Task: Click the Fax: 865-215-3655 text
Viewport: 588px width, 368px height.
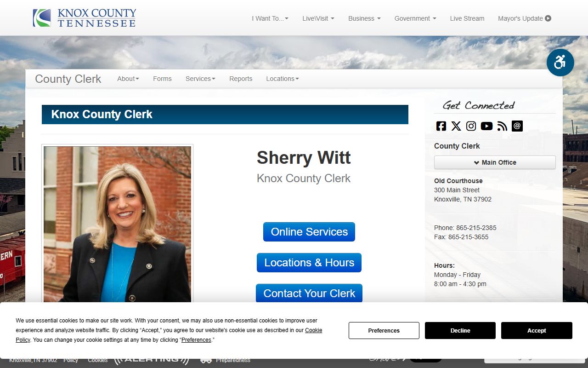Action: click(461, 237)
